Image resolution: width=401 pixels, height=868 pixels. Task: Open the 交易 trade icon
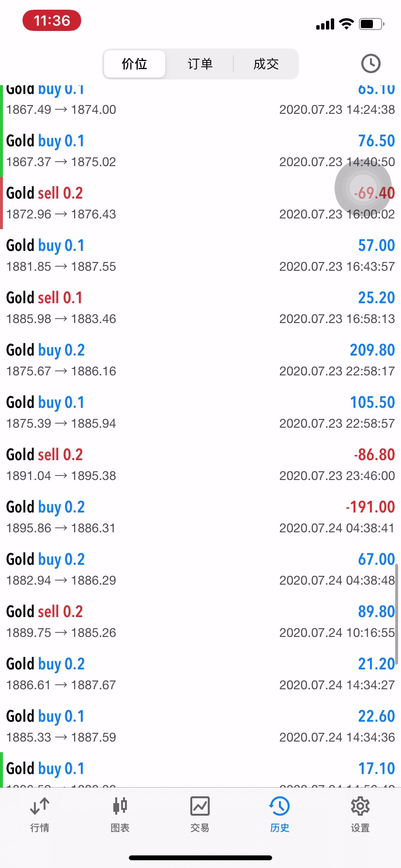coord(200,814)
